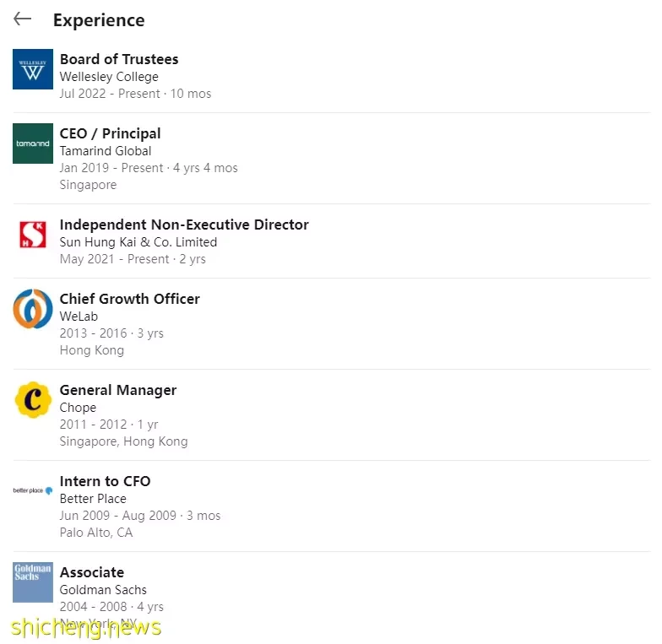Click the General Manager job title
This screenshot has width=662, height=644.
click(118, 390)
